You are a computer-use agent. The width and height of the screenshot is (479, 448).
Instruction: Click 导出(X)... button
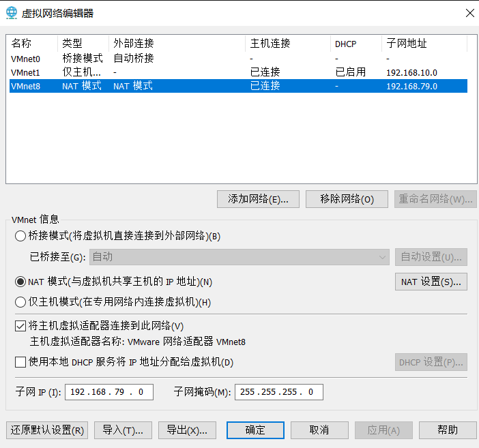tap(187, 430)
